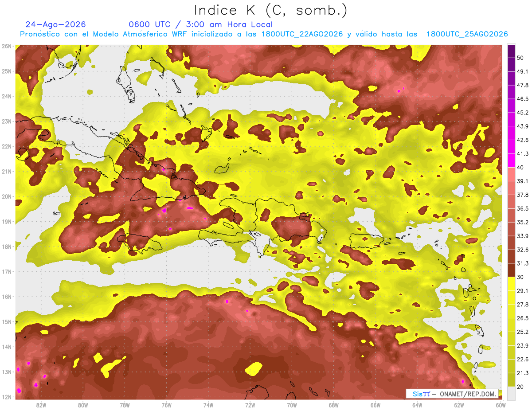The image size is (532, 411).
Task: Click the "18N" latitude label
Action: click(x=7, y=247)
